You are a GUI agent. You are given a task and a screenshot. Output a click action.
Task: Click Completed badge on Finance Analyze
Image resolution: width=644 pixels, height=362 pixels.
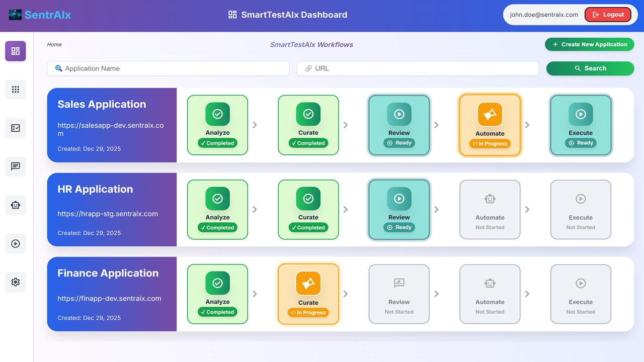(218, 312)
